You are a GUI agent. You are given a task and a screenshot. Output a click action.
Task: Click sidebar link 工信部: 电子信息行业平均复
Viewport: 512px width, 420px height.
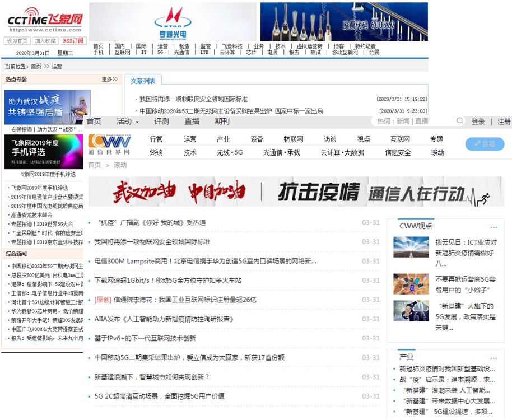(x=47, y=293)
